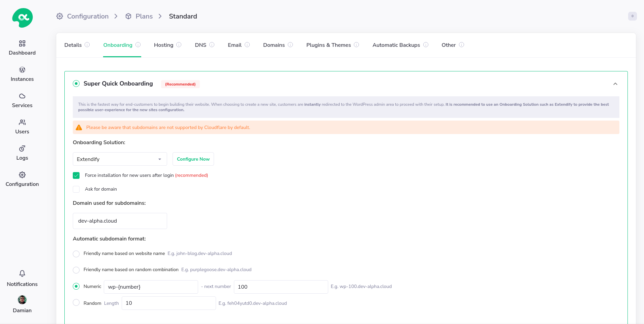644x324 pixels.
Task: Click info icon next to Onboarding tab
Action: coord(138,45)
